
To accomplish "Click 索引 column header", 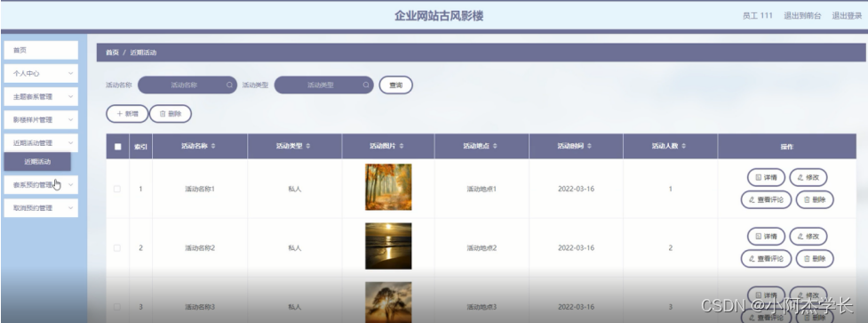I will (140, 147).
